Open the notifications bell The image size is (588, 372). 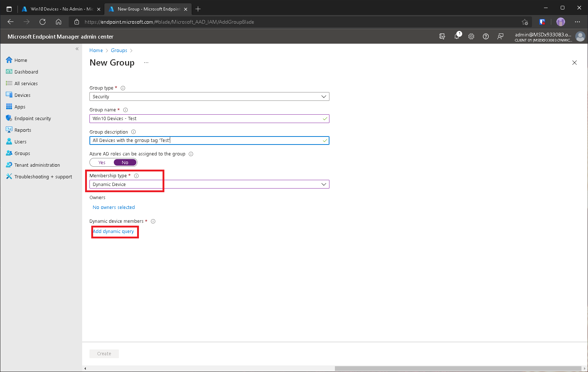(x=457, y=36)
